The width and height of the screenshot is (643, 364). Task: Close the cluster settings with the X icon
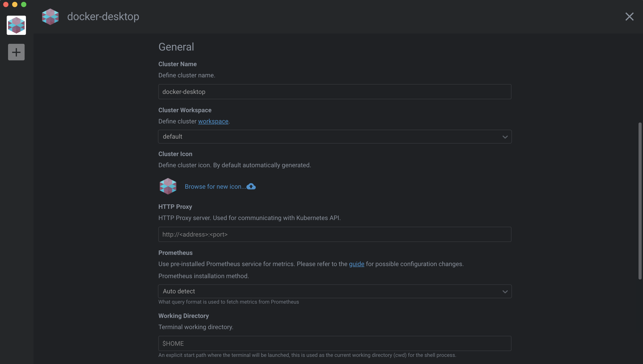pos(630,17)
